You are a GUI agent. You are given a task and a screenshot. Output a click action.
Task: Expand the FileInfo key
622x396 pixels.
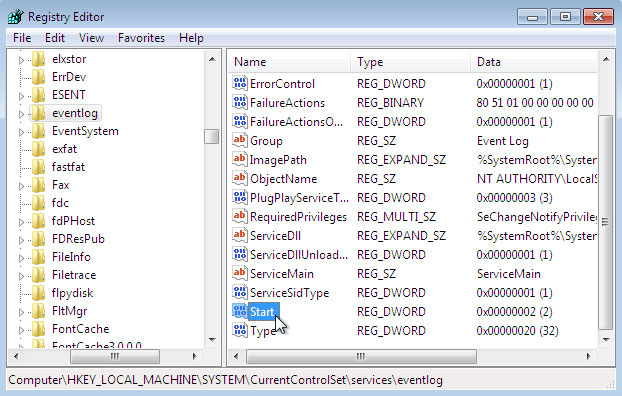21,258
